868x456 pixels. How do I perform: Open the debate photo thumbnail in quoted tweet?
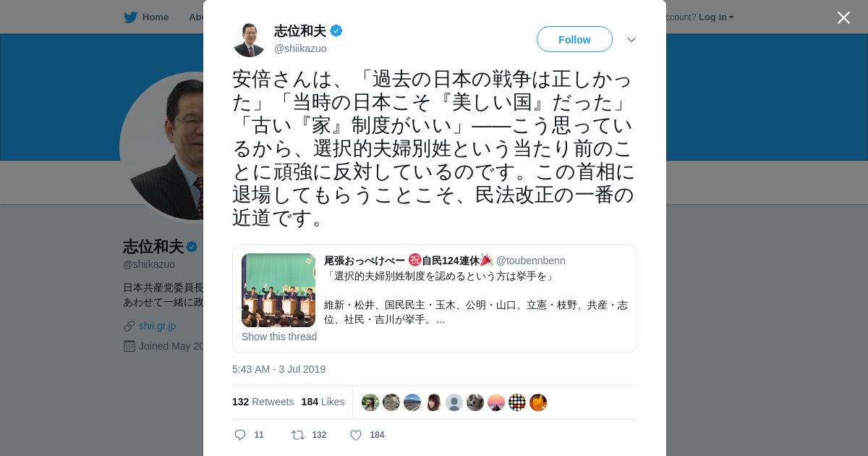(278, 290)
